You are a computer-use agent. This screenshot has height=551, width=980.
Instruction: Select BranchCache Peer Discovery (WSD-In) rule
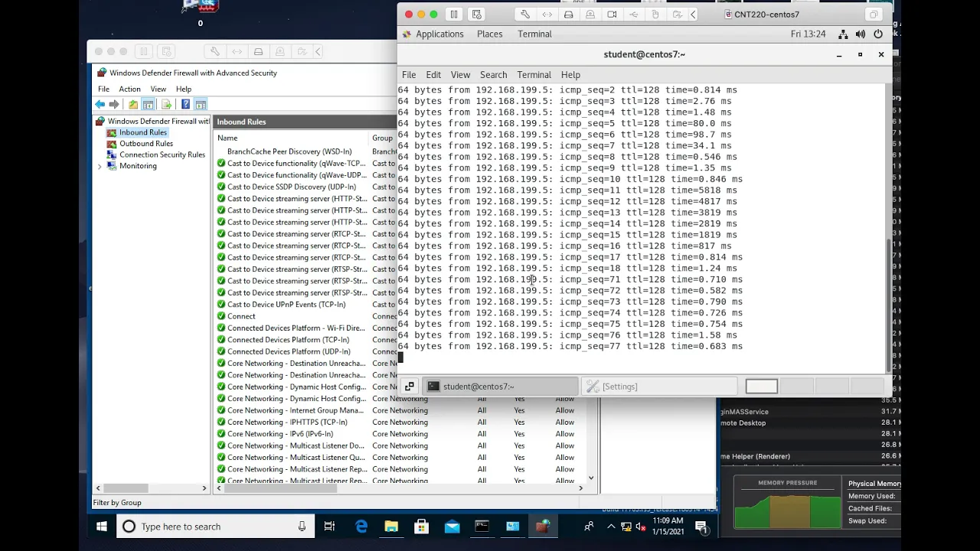click(x=289, y=152)
